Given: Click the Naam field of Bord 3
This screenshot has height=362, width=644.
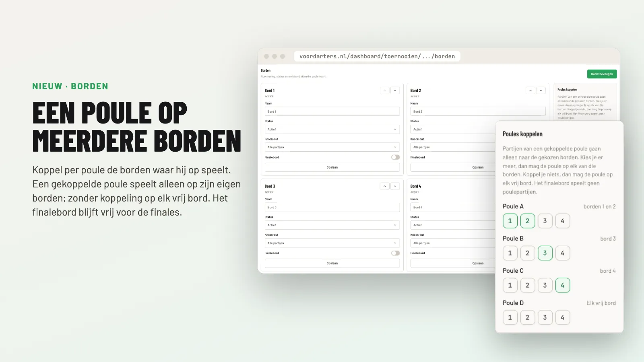Looking at the screenshot, I should click(x=332, y=207).
